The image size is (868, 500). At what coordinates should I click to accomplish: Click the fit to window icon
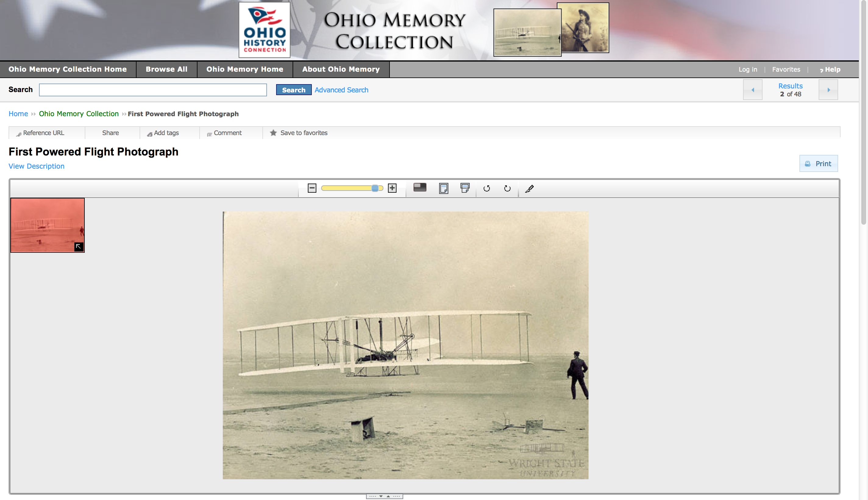443,188
